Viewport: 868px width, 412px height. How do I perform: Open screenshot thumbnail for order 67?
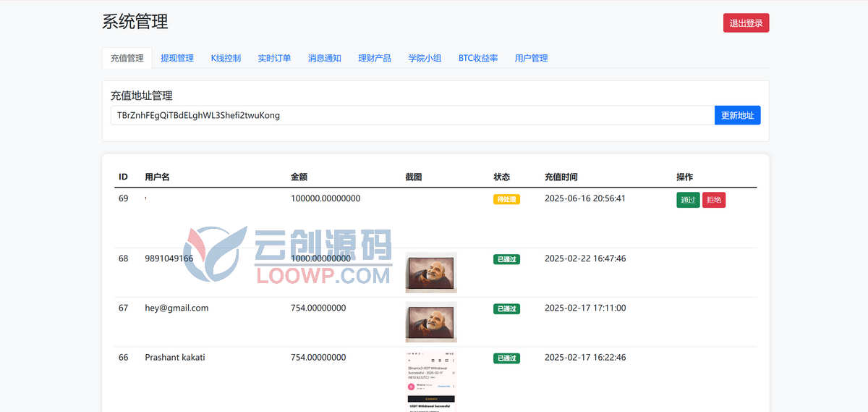[x=431, y=321]
